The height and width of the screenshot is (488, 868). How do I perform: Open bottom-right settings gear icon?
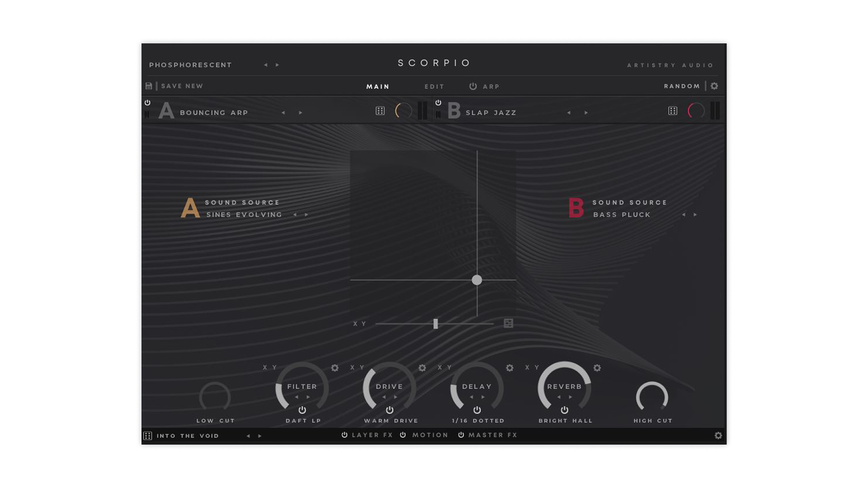(x=718, y=435)
